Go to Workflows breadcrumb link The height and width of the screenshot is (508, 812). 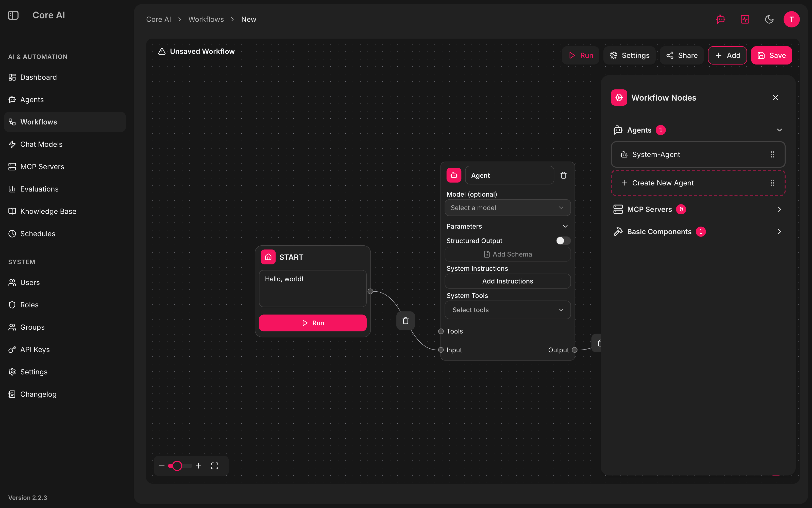(x=206, y=19)
